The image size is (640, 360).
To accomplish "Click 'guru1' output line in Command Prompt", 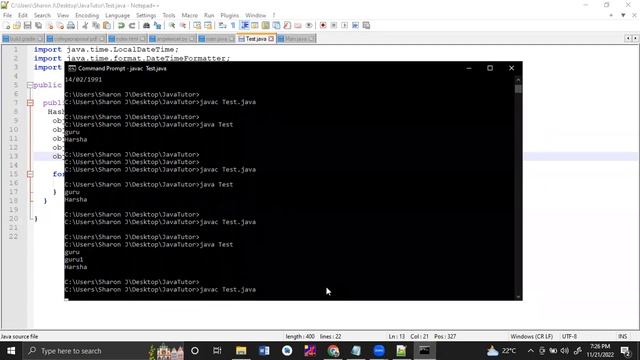I will click(74, 260).
